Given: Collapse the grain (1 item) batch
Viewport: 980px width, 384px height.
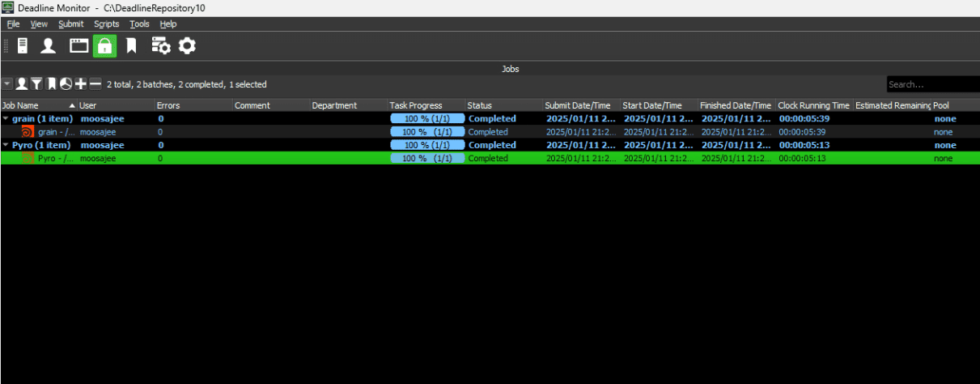Looking at the screenshot, I should pyautogui.click(x=6, y=119).
